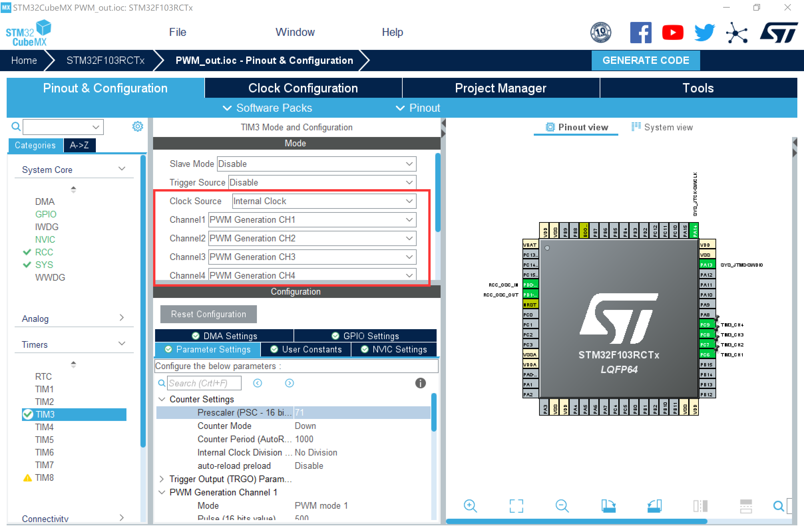This screenshot has width=804, height=532.
Task: Click the fit-to-screen icon under pinout
Action: [x=516, y=506]
